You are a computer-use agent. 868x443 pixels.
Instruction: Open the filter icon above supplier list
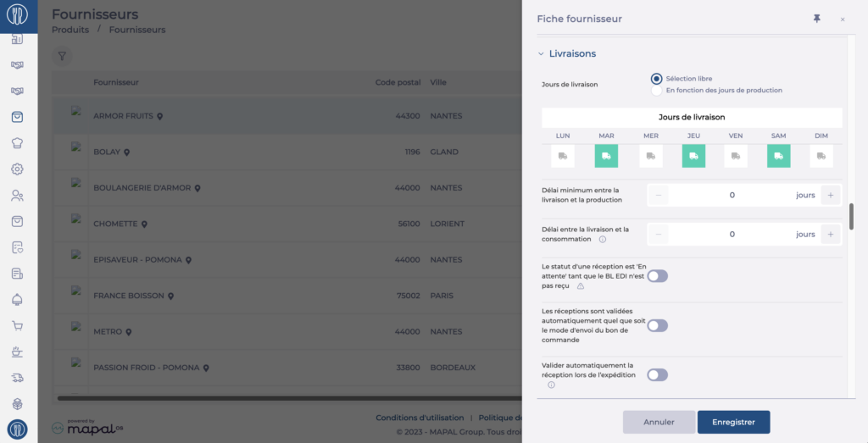coord(62,56)
